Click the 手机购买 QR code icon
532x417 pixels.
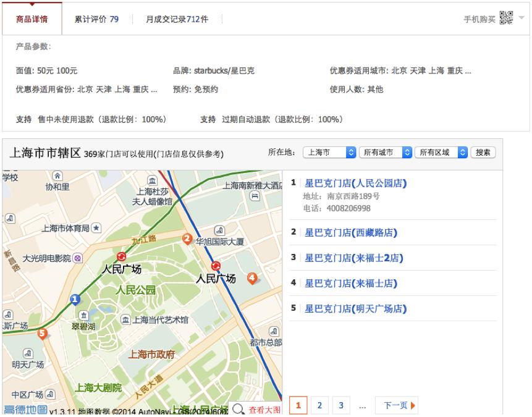506,18
